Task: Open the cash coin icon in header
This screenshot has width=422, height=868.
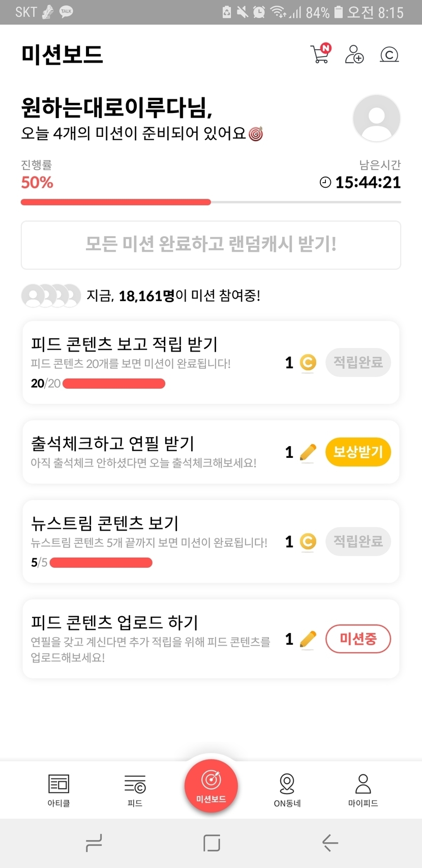Action: coord(389,54)
